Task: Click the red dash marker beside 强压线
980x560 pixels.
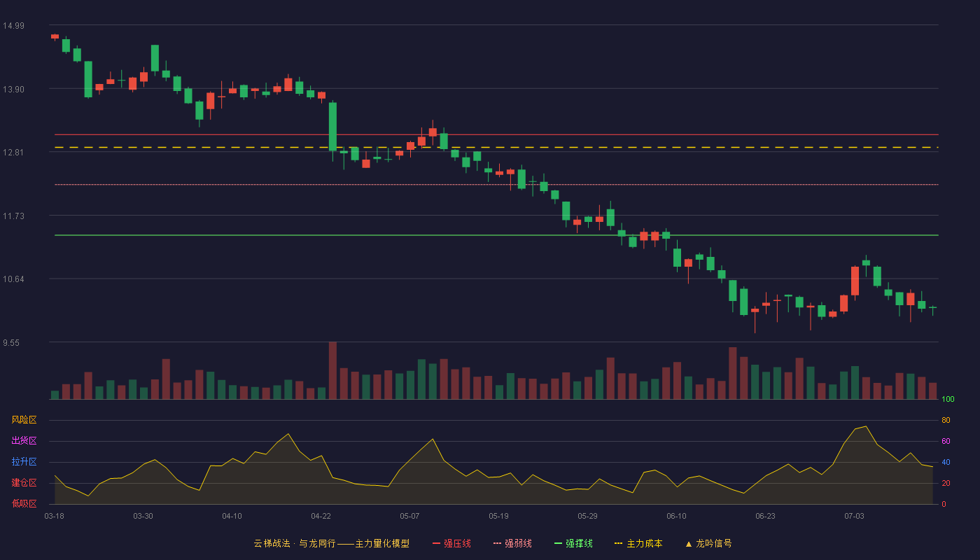Action: point(436,544)
